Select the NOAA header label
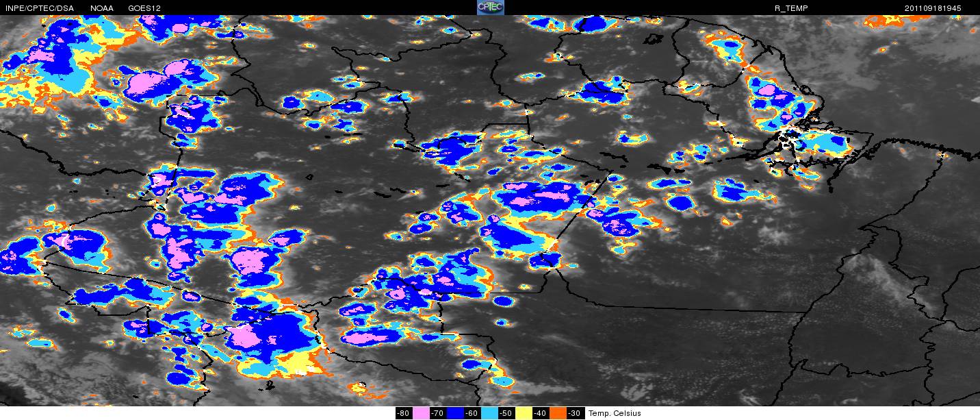 click(x=102, y=8)
